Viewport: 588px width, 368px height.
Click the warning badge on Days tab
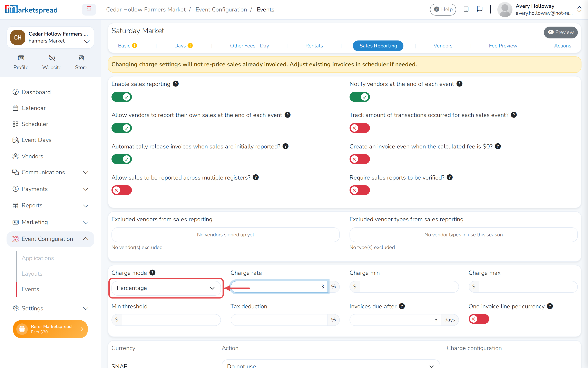coord(190,46)
